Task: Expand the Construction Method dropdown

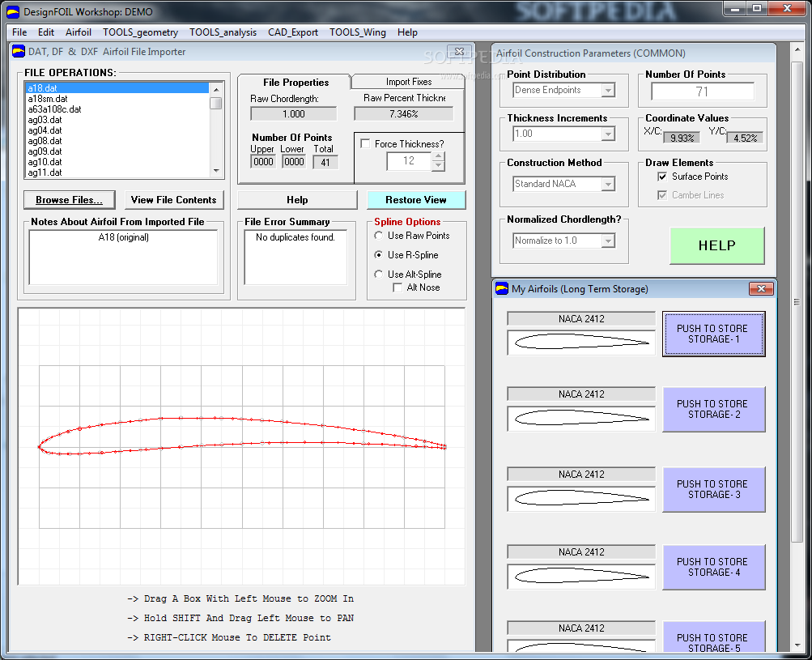Action: pyautogui.click(x=609, y=184)
